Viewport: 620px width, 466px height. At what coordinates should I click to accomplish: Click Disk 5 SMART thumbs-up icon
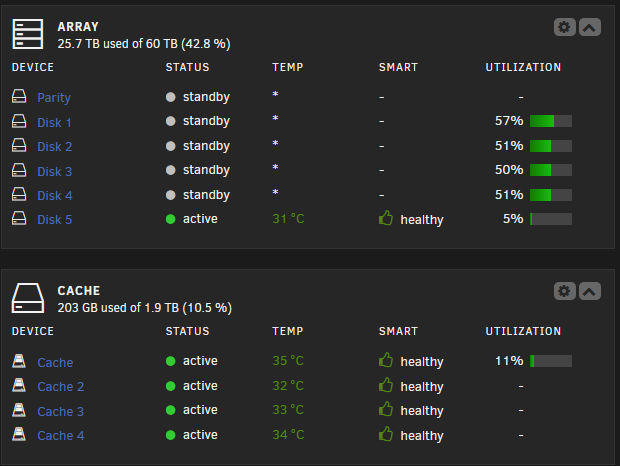[x=386, y=218]
